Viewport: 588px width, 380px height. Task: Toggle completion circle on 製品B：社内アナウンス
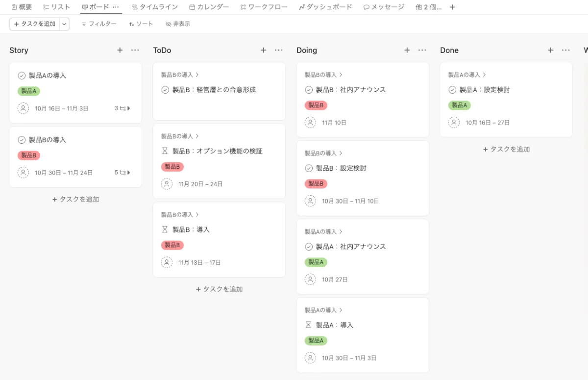click(309, 90)
